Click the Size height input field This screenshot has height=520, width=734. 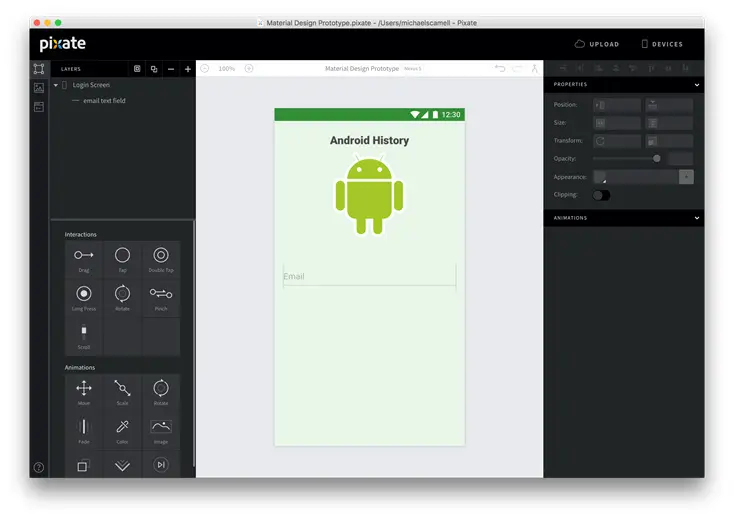pyautogui.click(x=669, y=123)
